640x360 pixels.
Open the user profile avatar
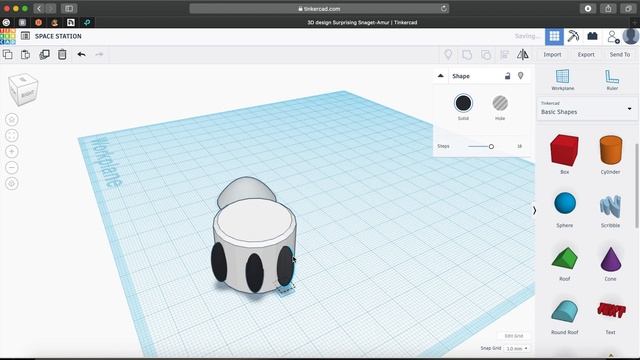point(631,36)
